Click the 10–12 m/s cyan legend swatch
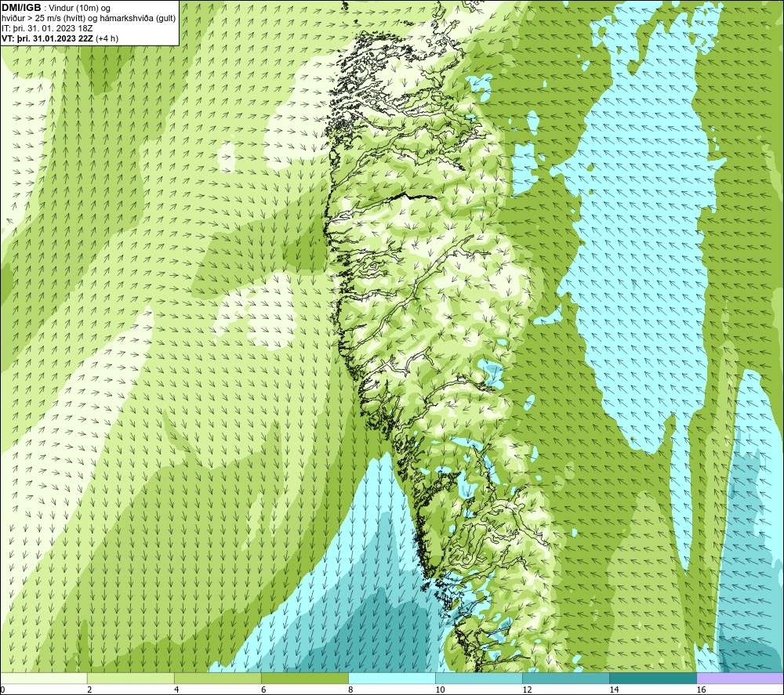This screenshot has width=784, height=695. click(x=479, y=678)
